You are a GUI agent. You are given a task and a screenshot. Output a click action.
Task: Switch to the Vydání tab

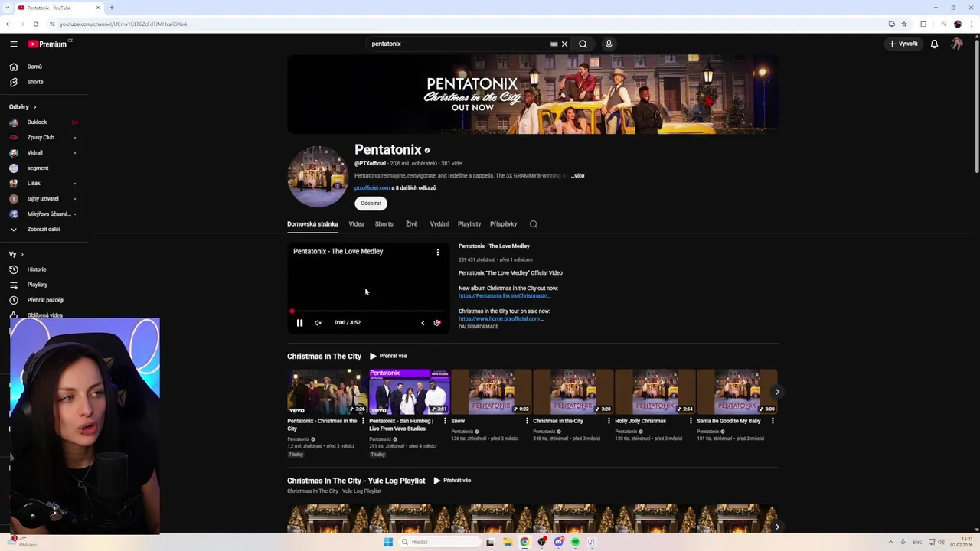tap(439, 224)
